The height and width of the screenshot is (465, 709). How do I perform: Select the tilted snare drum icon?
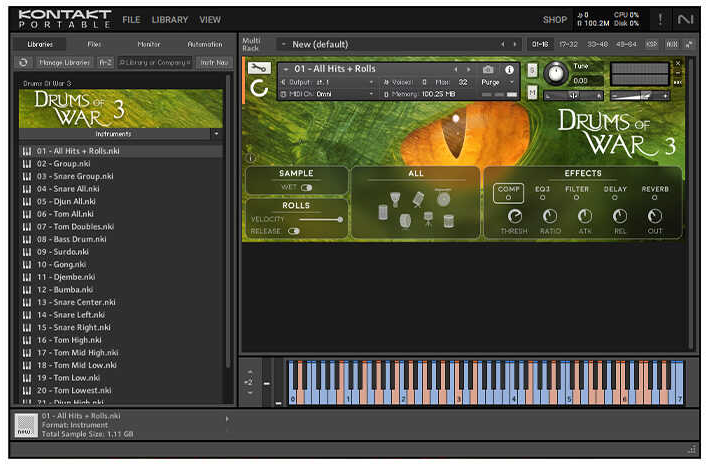tap(418, 199)
